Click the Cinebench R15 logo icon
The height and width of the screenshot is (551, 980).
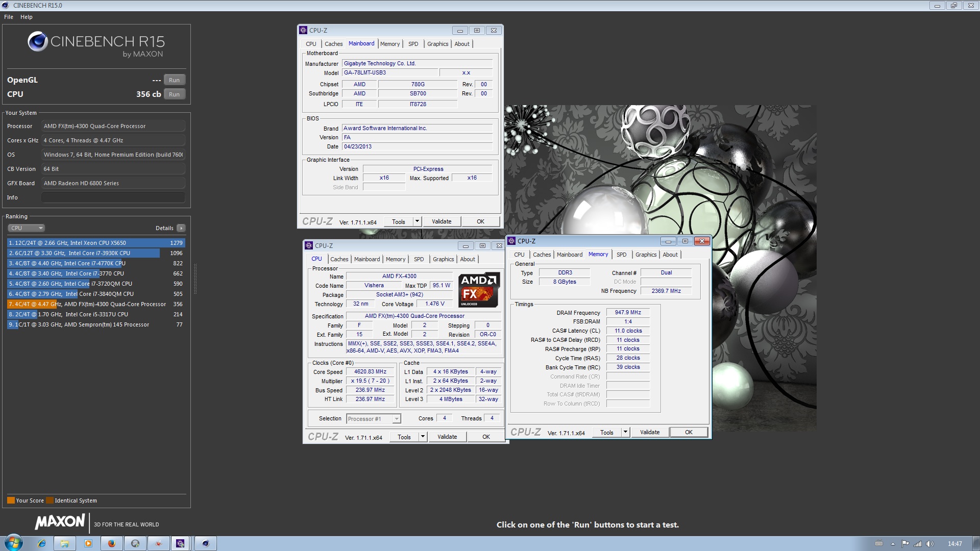38,42
